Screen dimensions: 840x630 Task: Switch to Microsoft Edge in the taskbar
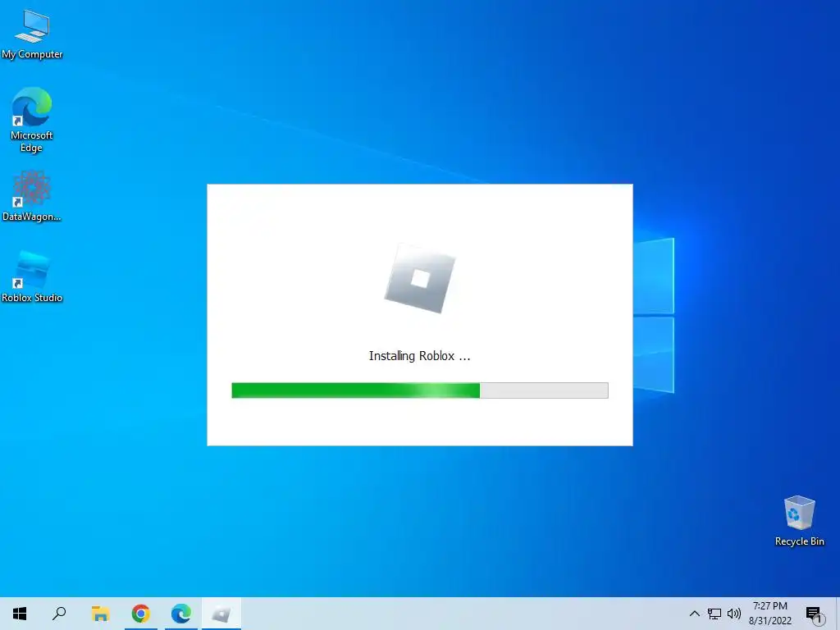click(181, 614)
